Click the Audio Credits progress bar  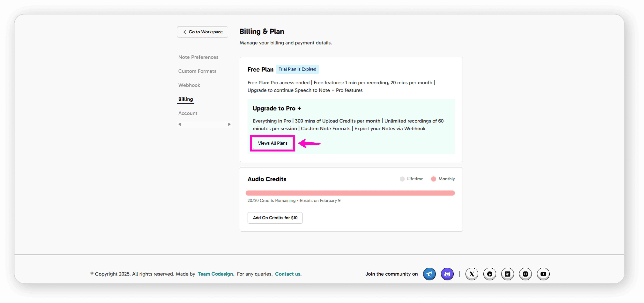pyautogui.click(x=350, y=193)
